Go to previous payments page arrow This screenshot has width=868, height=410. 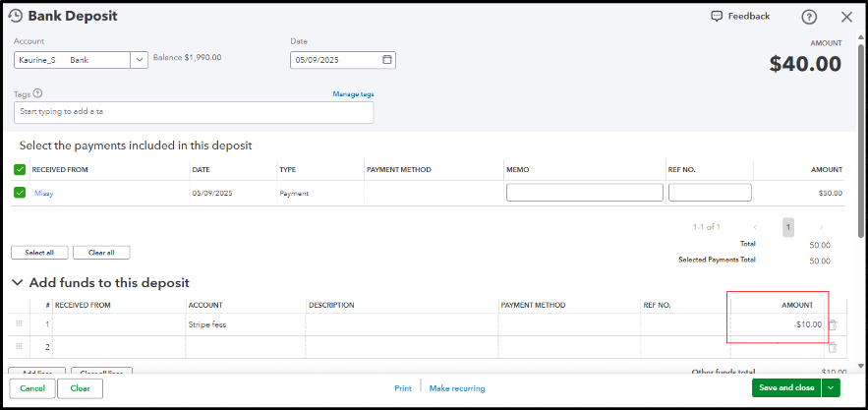(x=755, y=227)
